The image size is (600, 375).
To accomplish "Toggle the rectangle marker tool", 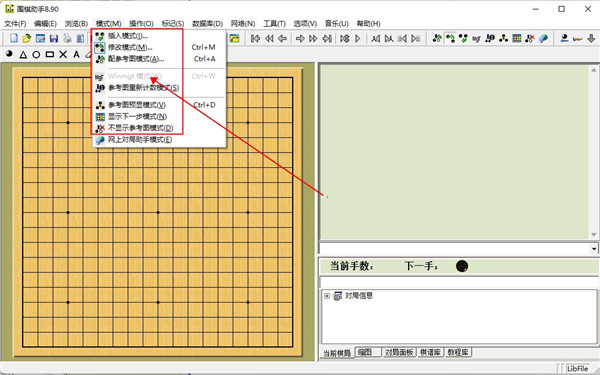I will coord(50,55).
